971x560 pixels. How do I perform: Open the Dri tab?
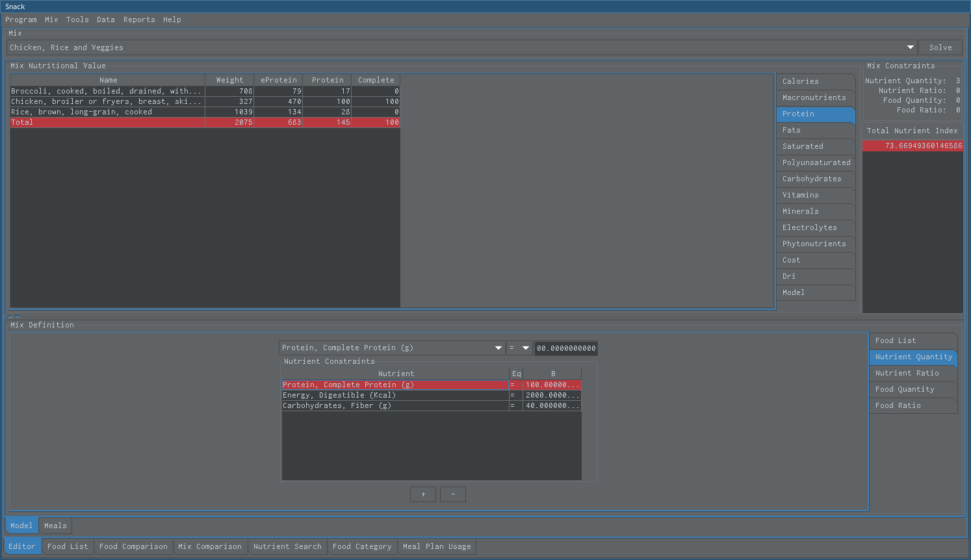[x=815, y=276]
